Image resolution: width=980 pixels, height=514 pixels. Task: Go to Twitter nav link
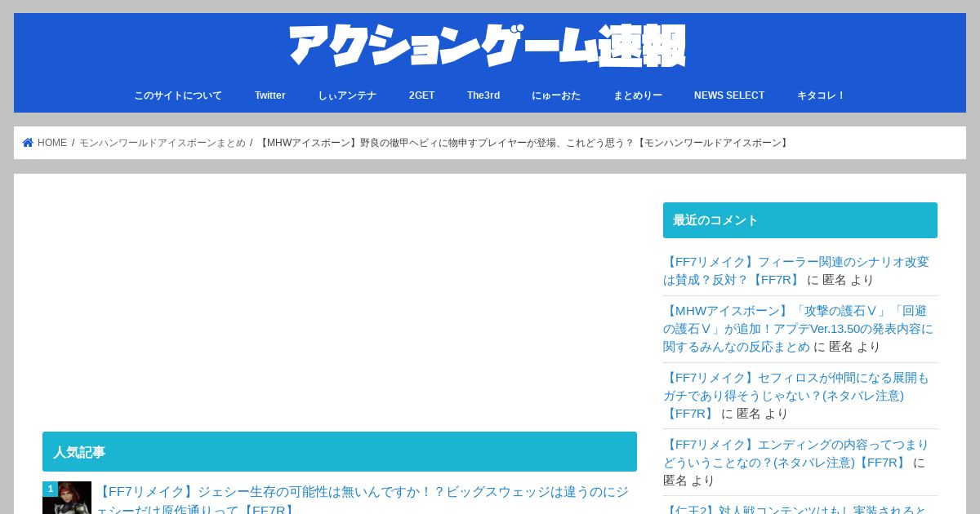270,95
